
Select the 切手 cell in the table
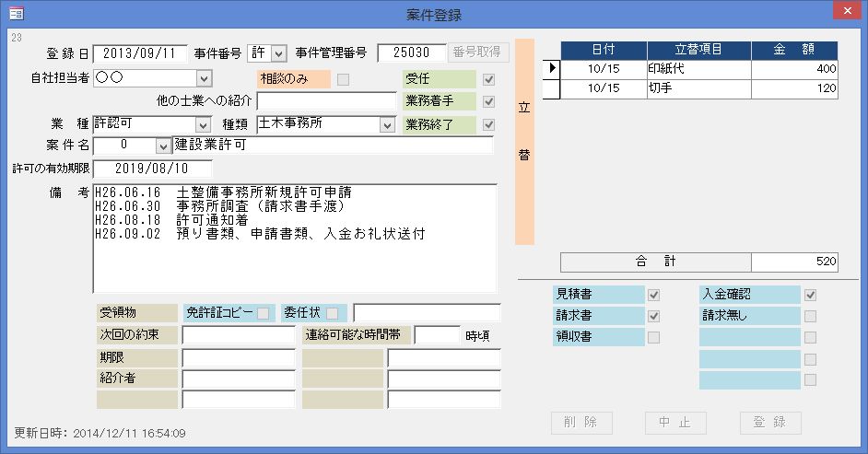[x=698, y=89]
